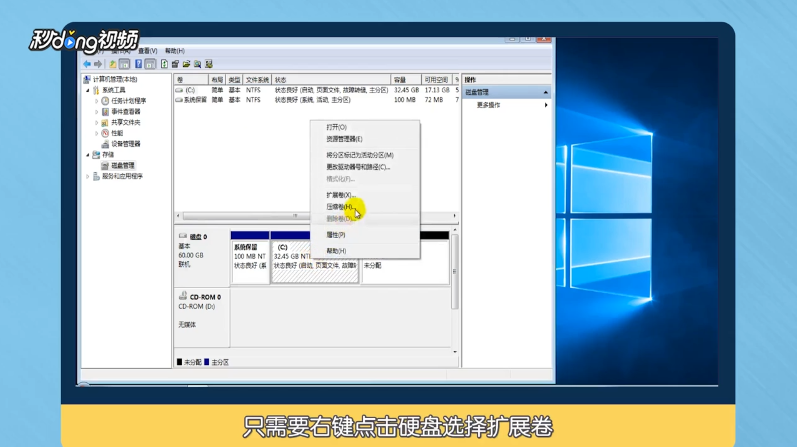
Task: Click the Properties toolbar icon next to Refresh
Action: (x=175, y=64)
